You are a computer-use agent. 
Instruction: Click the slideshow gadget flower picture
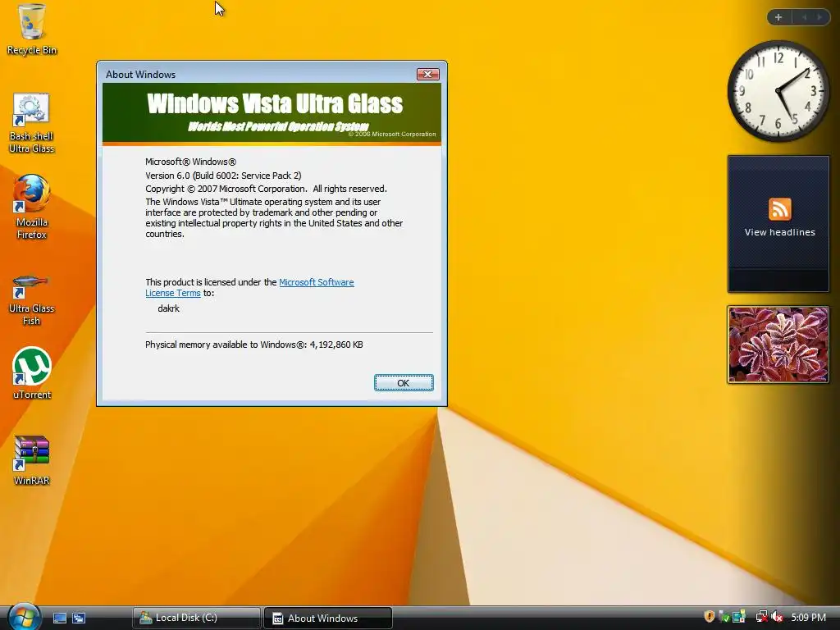click(778, 345)
